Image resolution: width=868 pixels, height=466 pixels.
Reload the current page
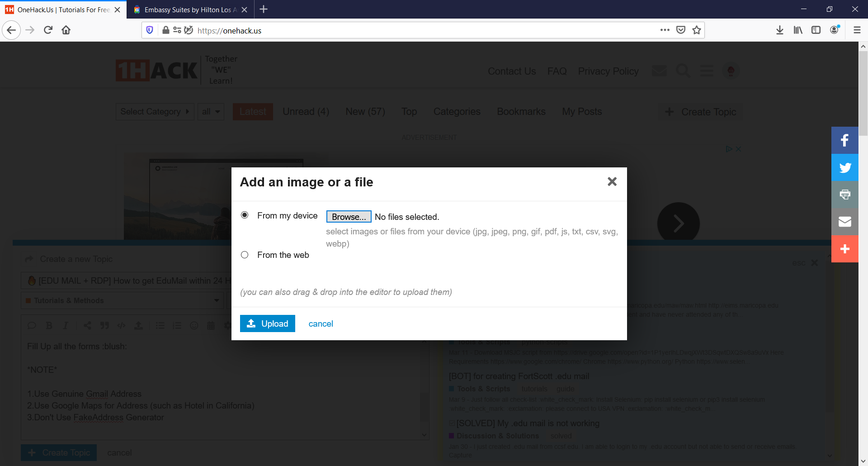48,30
